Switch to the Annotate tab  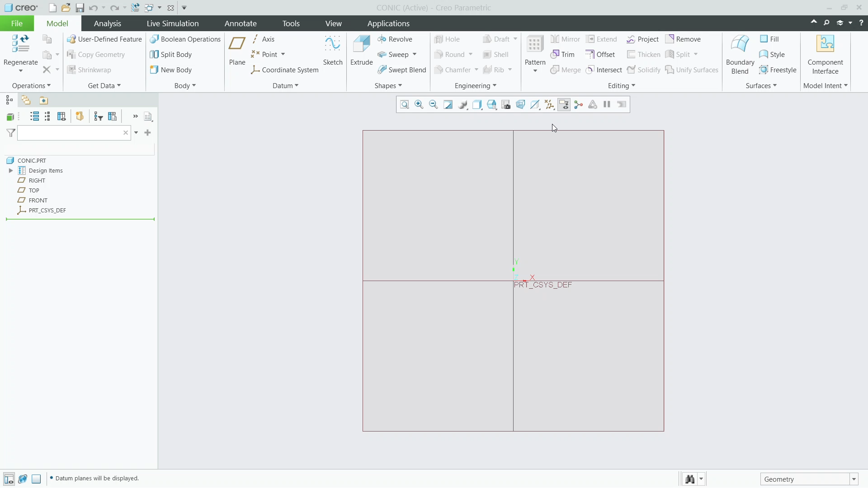tap(241, 23)
